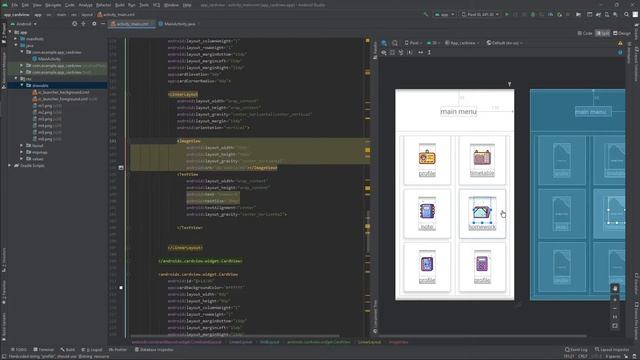Click the Debug app bug icon
This screenshot has width=640, height=360.
[532, 14]
